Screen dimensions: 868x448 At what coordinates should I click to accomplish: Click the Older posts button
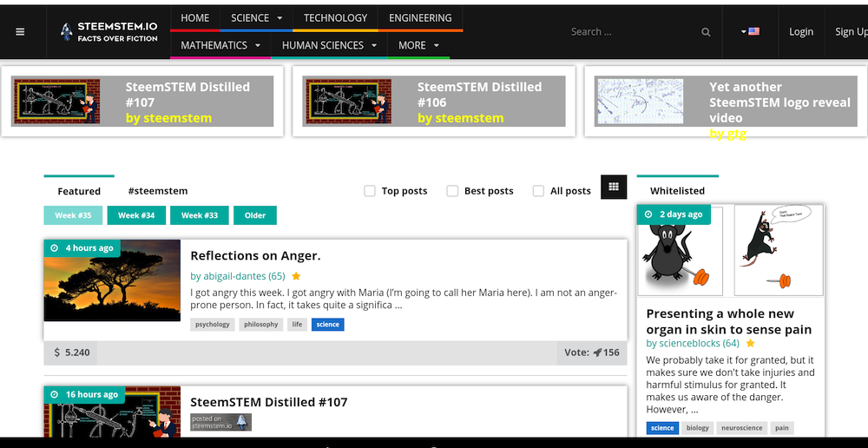click(255, 215)
